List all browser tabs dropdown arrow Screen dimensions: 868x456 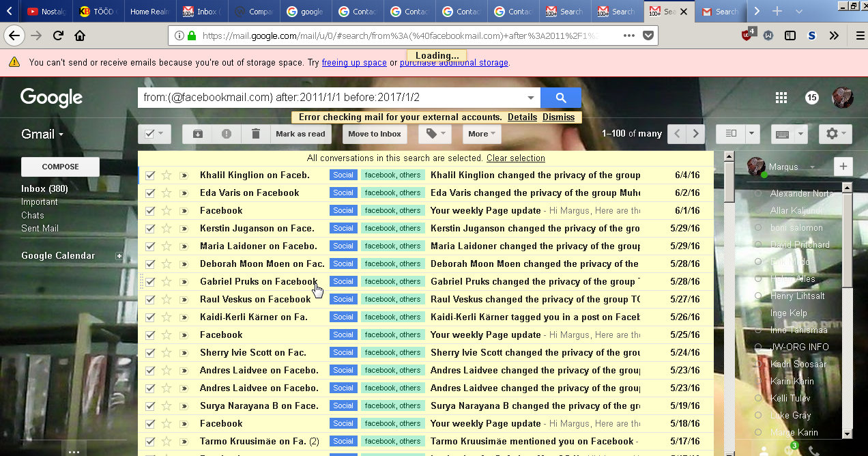[799, 11]
